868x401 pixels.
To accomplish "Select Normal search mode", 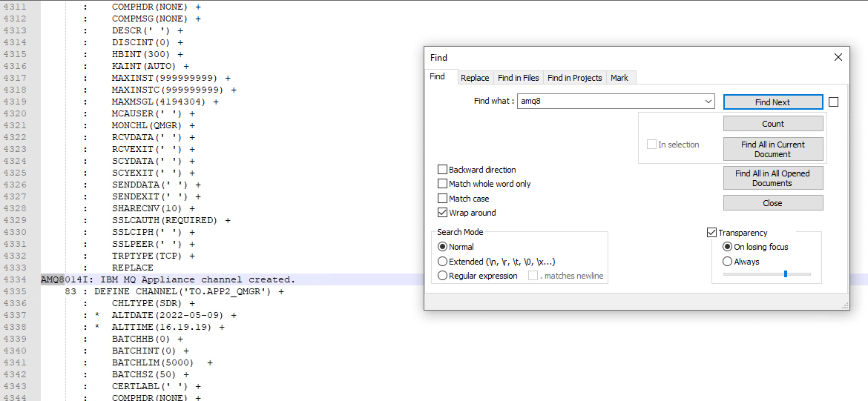I will (442, 247).
